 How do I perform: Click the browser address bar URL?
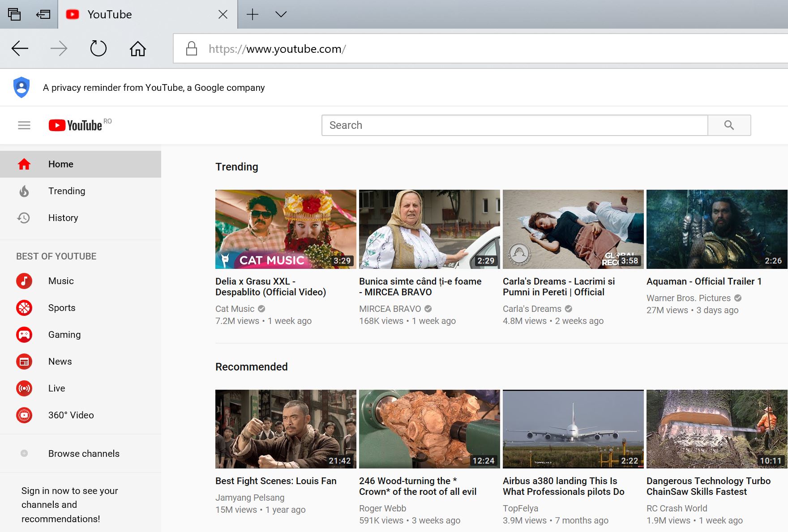[x=295, y=49]
